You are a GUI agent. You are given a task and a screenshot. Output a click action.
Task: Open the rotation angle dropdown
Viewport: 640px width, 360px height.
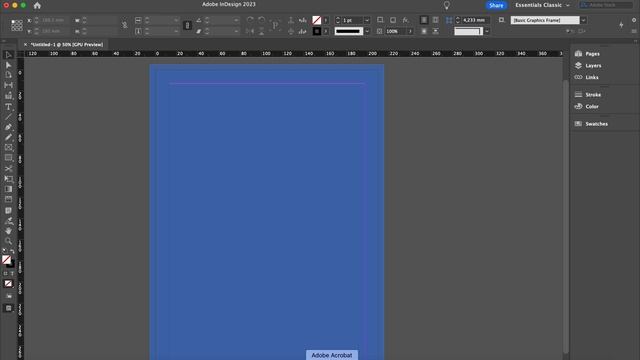pyautogui.click(x=236, y=20)
